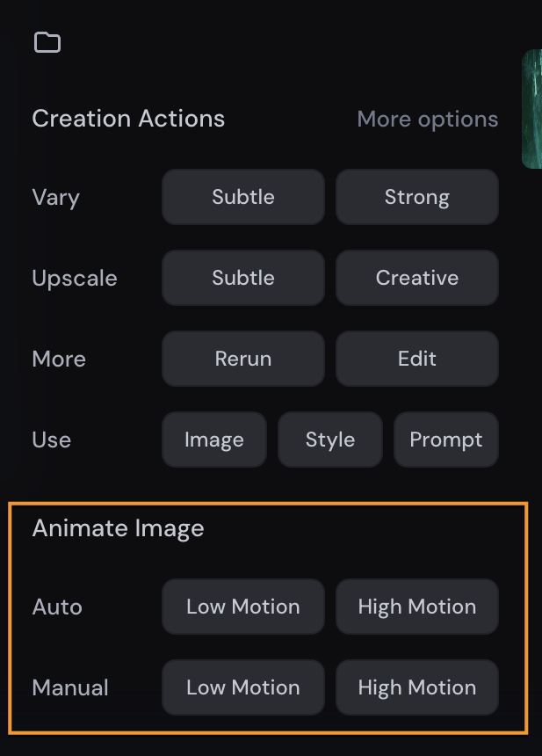This screenshot has width=542, height=756.
Task: Animate with Auto High Motion
Action: (x=417, y=607)
